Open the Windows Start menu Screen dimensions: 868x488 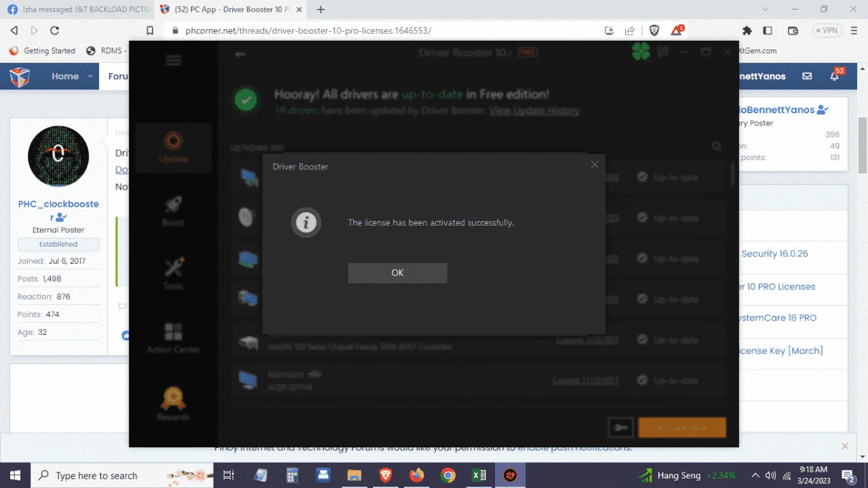pyautogui.click(x=15, y=475)
